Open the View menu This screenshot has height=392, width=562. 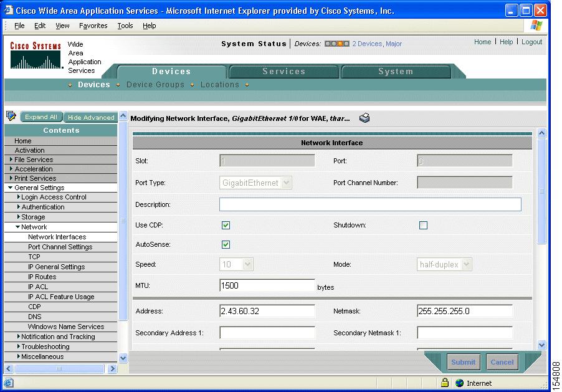coord(62,26)
